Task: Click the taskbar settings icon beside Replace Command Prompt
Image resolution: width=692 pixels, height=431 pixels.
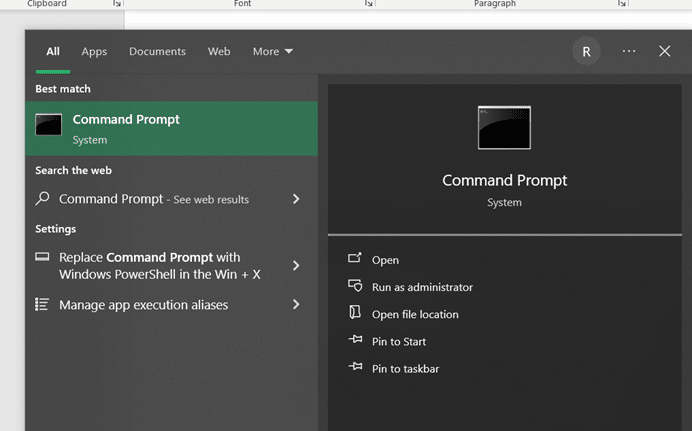Action: tap(42, 257)
